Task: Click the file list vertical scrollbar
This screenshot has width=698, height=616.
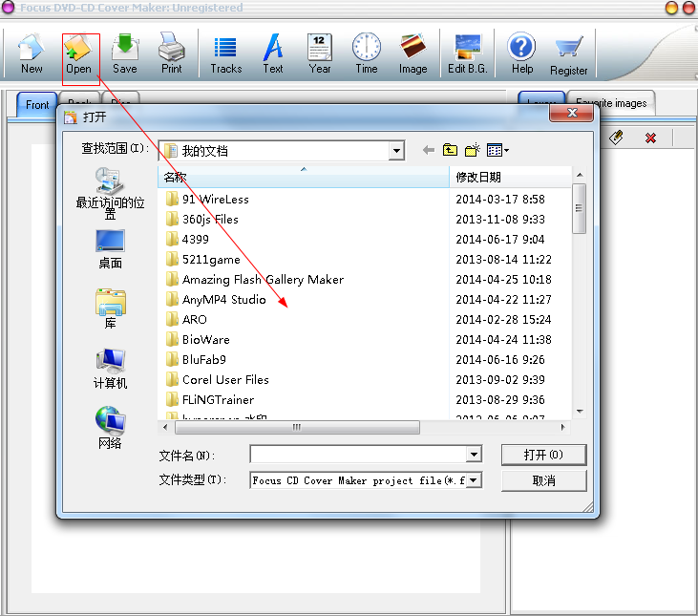Action: point(579,287)
